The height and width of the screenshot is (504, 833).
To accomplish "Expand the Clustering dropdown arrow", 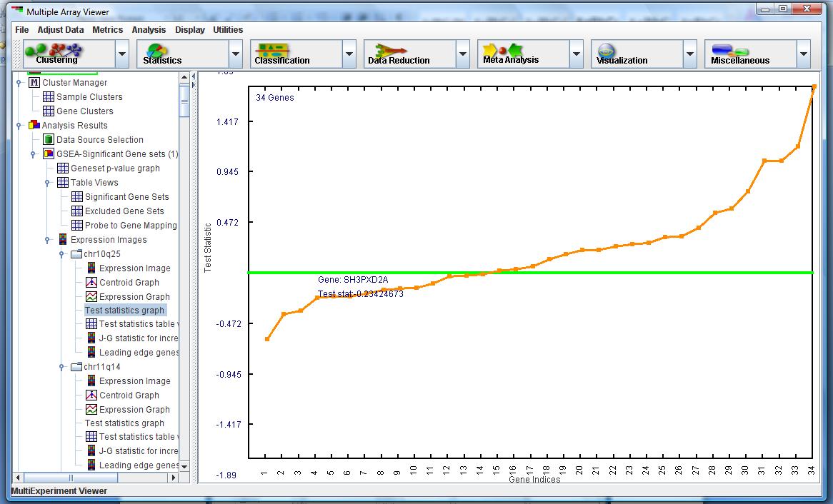I will coord(122,54).
